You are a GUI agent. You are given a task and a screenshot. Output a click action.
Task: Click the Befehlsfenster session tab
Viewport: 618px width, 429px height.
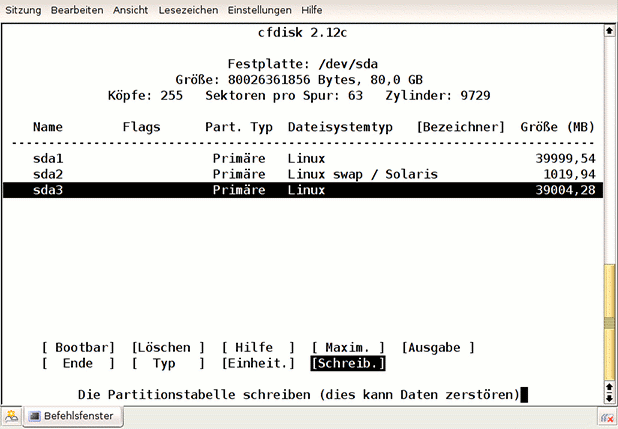[x=73, y=416]
